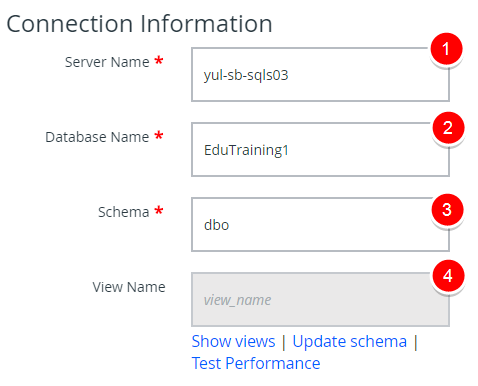This screenshot has width=478, height=386.
Task: Click the Database Name input field
Action: click(x=320, y=149)
